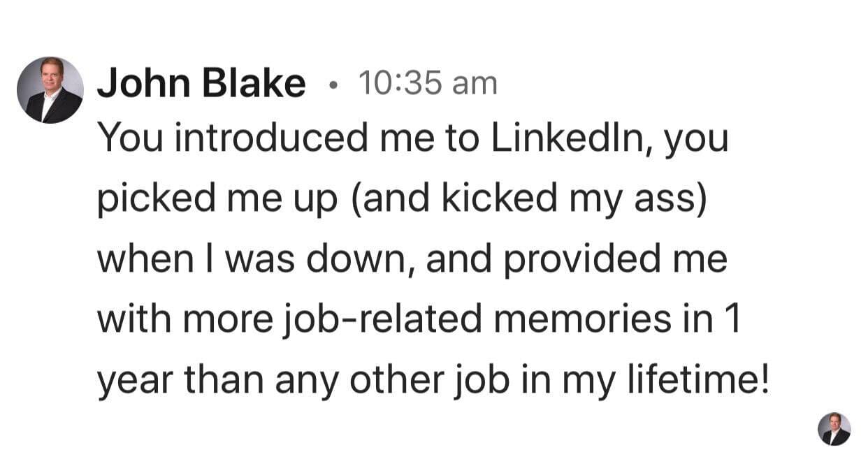Click John Blake's large profile photo
This screenshot has width=868, height=473.
[x=50, y=90]
